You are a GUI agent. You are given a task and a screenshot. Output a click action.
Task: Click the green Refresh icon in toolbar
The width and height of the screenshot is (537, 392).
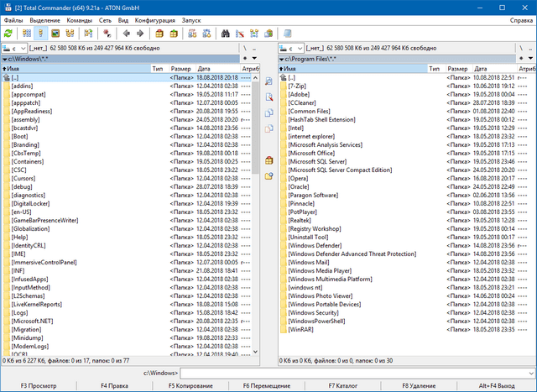[8, 34]
